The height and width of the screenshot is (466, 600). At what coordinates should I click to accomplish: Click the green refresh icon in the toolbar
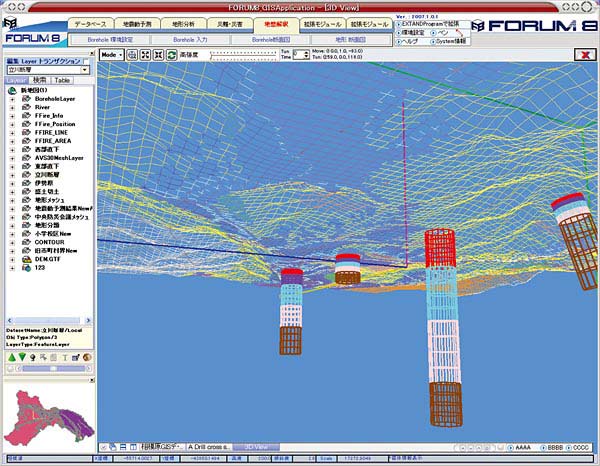tap(171, 55)
